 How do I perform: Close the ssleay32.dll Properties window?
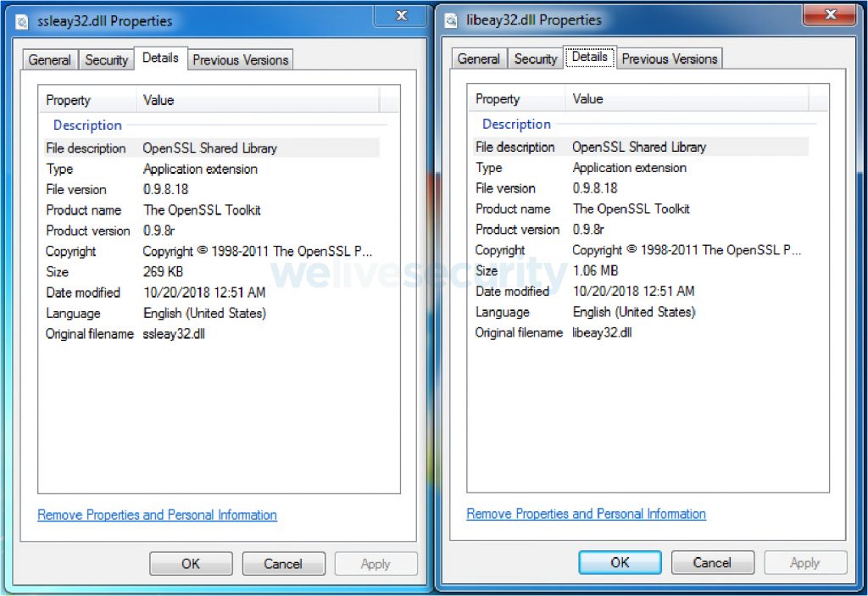click(401, 16)
